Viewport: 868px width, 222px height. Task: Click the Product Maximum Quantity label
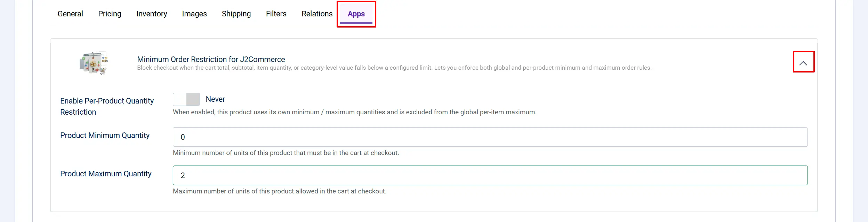click(106, 174)
